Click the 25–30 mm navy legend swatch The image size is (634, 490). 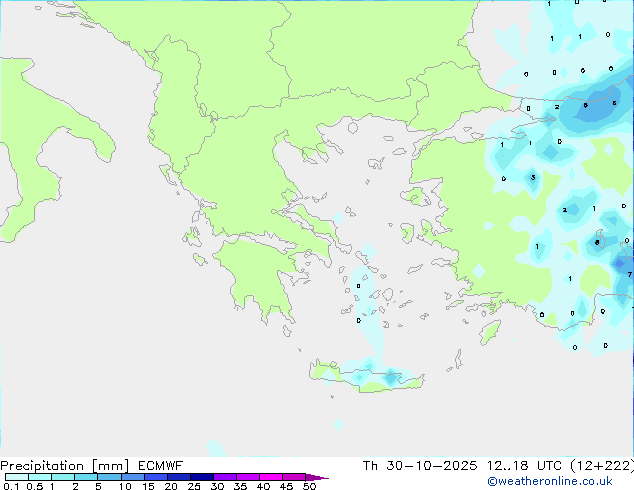click(202, 477)
